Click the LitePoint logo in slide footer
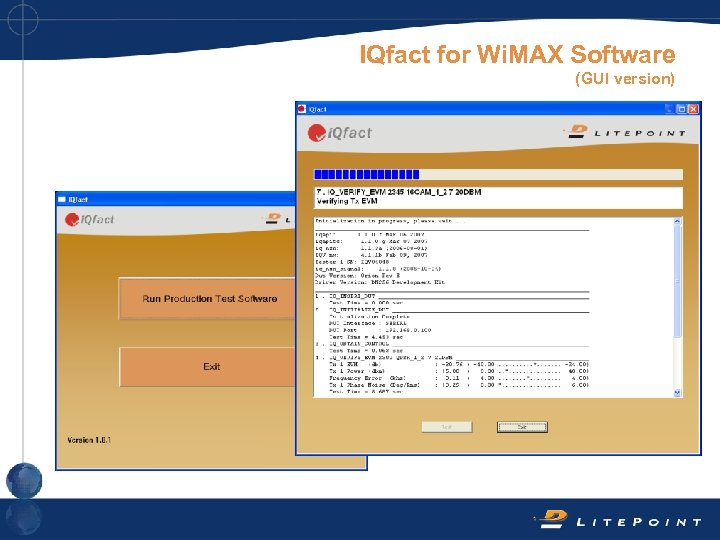The image size is (720, 540). coord(619,519)
